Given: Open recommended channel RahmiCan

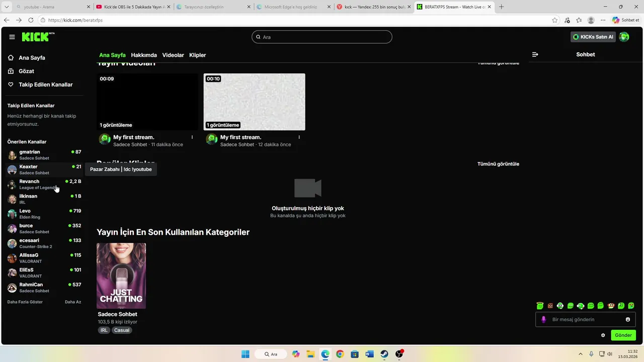Looking at the screenshot, I should coord(44,288).
